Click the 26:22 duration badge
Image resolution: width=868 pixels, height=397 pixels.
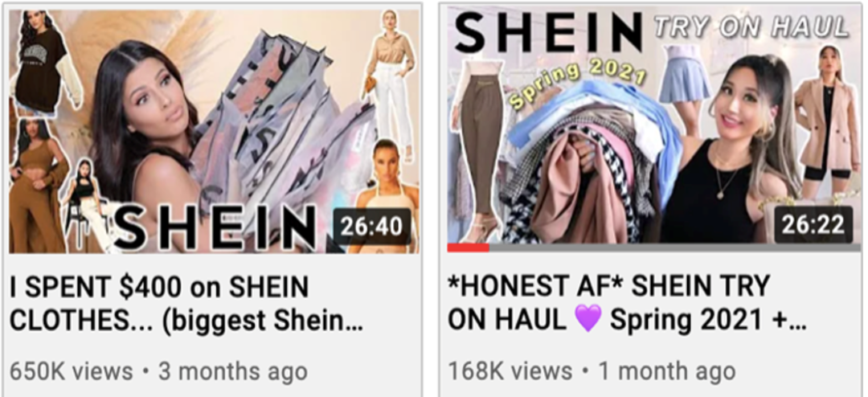pos(813,224)
